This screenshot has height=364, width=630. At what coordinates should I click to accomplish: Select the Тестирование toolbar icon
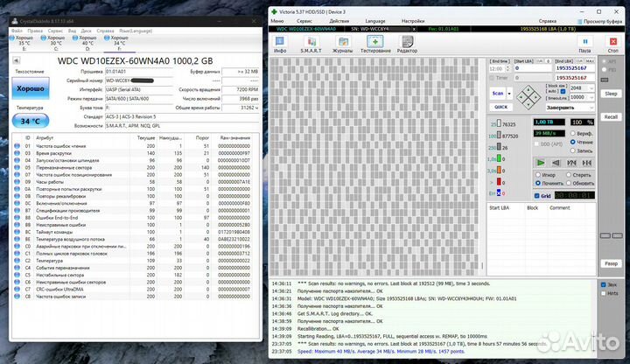point(376,46)
